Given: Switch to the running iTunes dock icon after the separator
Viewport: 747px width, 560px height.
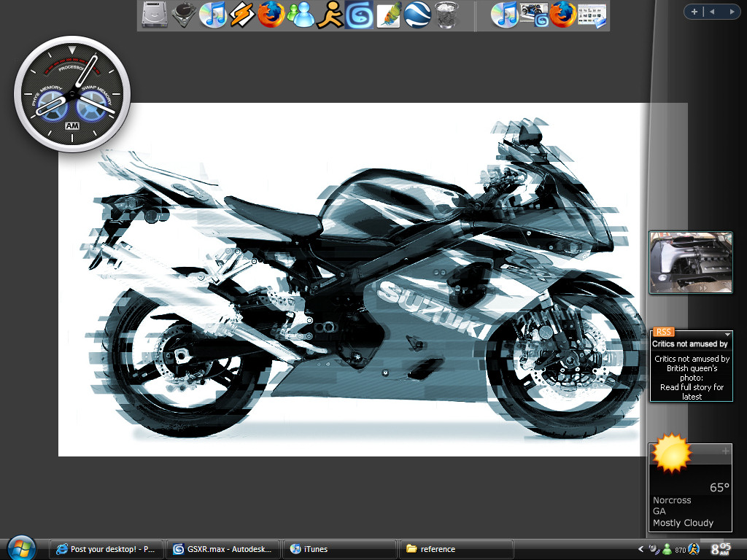Looking at the screenshot, I should [x=505, y=15].
